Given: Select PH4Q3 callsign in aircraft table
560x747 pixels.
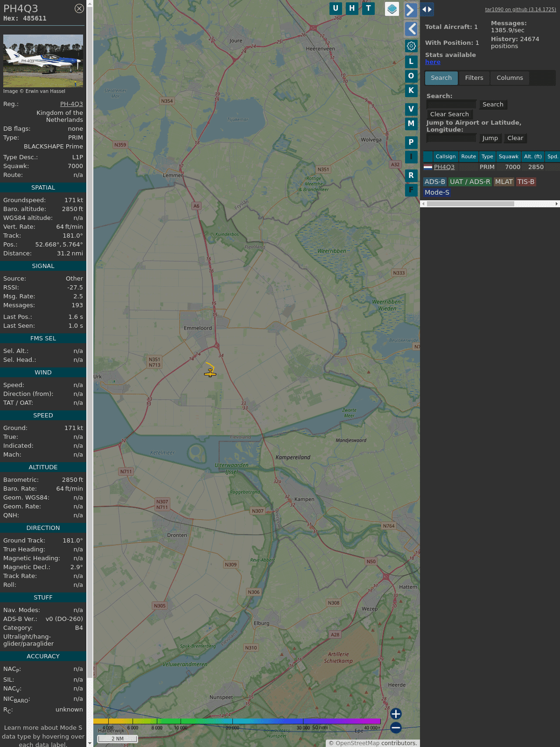Looking at the screenshot, I should tap(444, 167).
